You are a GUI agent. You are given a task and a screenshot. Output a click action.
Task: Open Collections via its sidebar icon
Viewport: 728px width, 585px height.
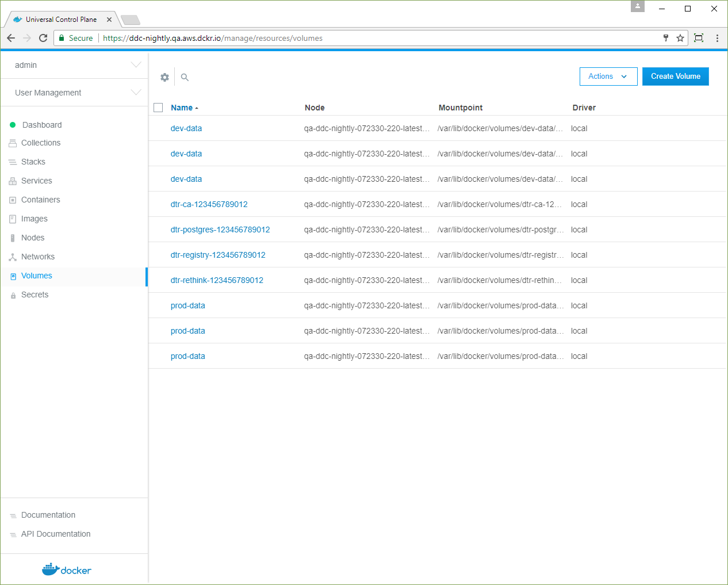click(x=13, y=143)
